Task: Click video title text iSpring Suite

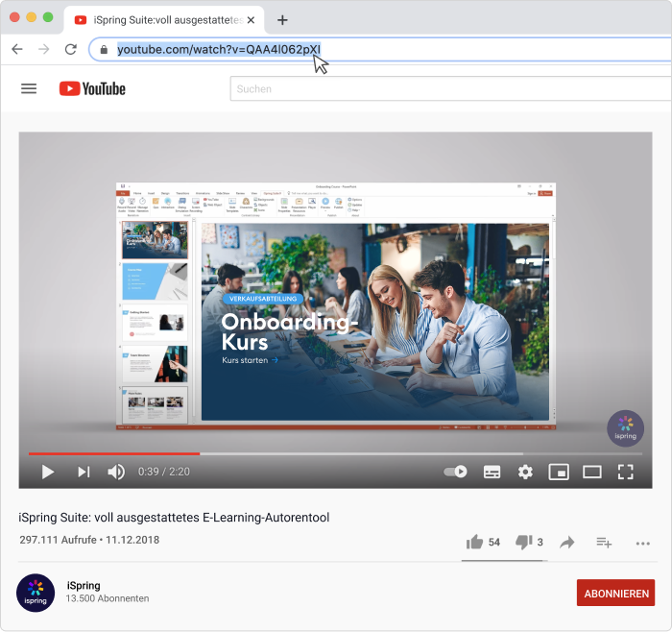Action: [174, 518]
